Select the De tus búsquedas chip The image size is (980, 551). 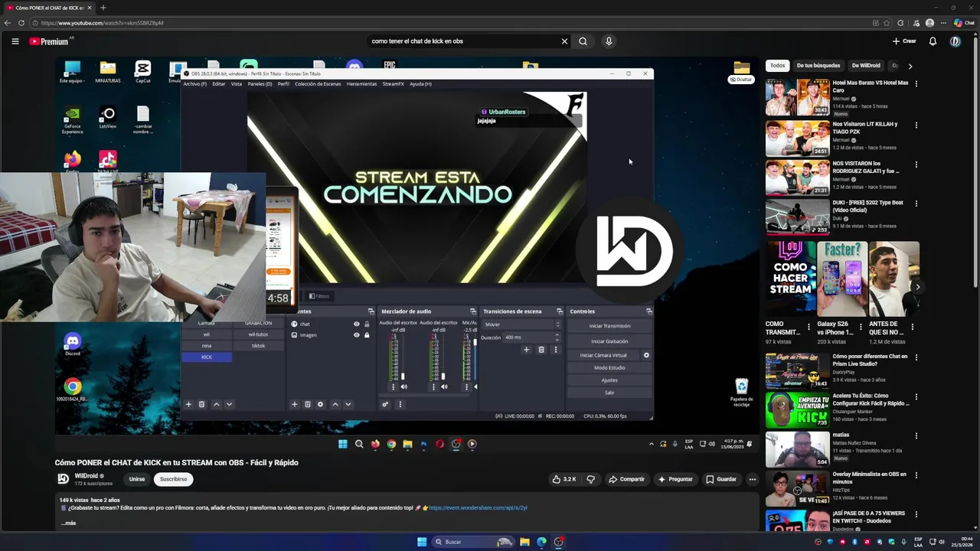coord(818,66)
